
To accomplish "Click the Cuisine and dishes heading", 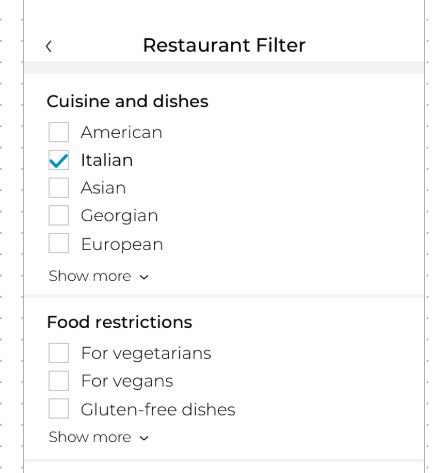I will [x=128, y=101].
